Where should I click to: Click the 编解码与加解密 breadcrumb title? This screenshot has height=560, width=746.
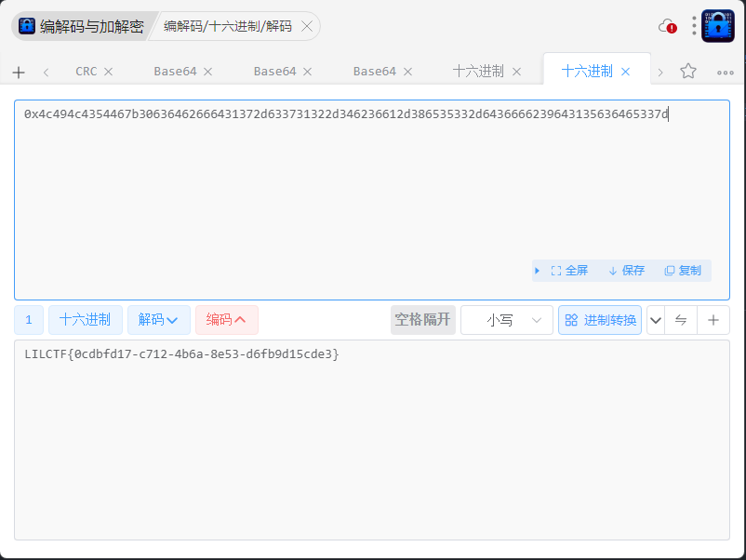pyautogui.click(x=92, y=27)
